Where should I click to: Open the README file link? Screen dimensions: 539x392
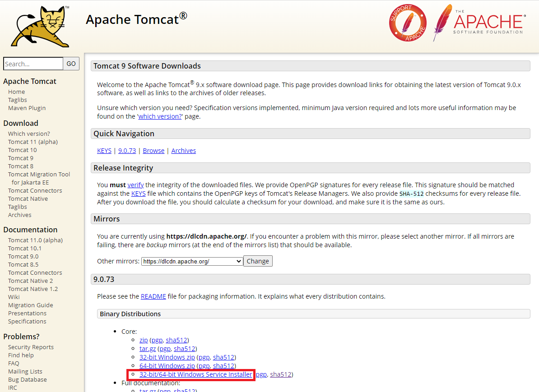click(153, 296)
